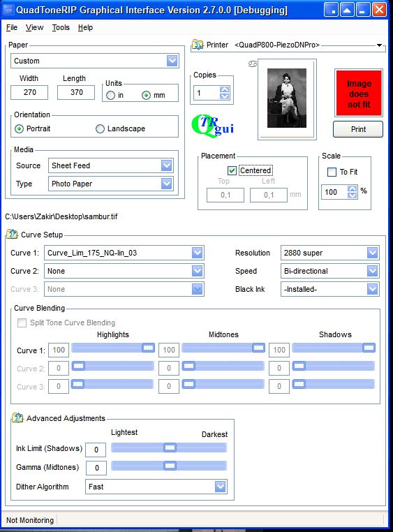
Task: Open the File menu
Action: point(12,27)
